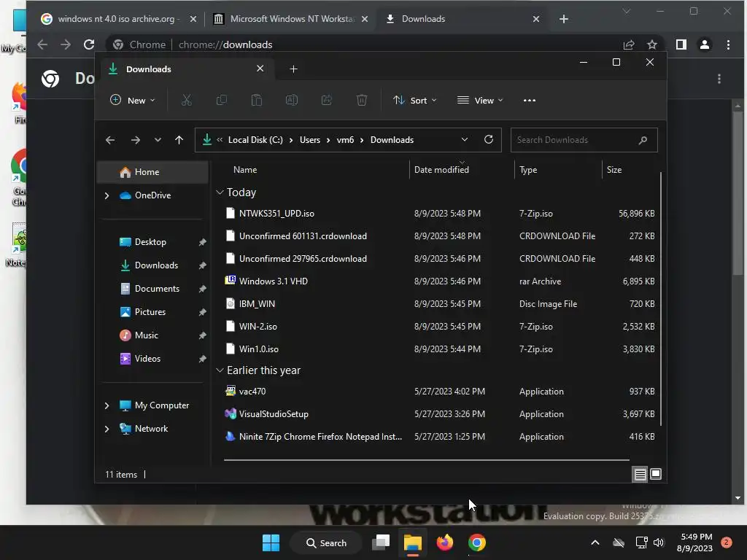Click vm6 in the address breadcrumb
Screen dimensions: 747x560
click(345, 140)
